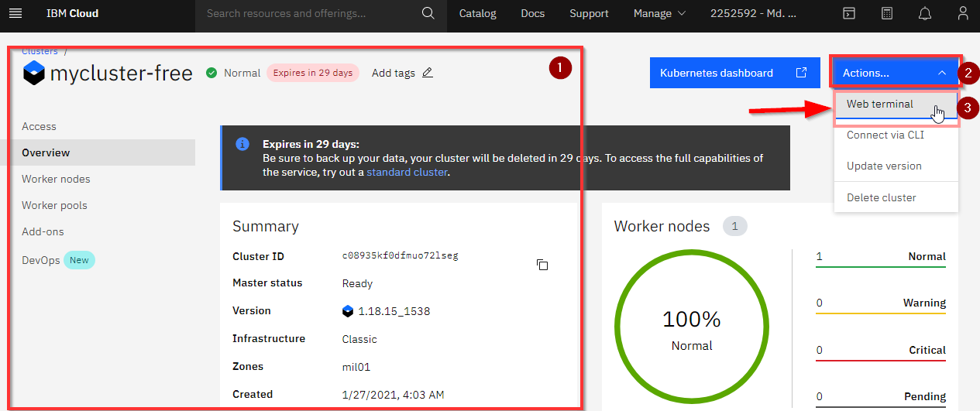The height and width of the screenshot is (411, 980).
Task: Collapse the Actions... dropdown button
Action: click(896, 73)
